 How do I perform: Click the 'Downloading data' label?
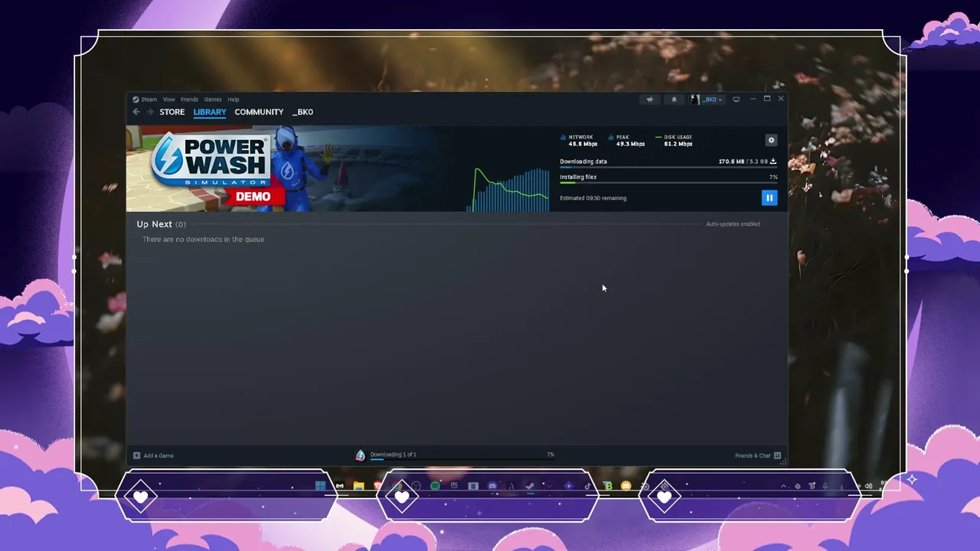click(583, 161)
